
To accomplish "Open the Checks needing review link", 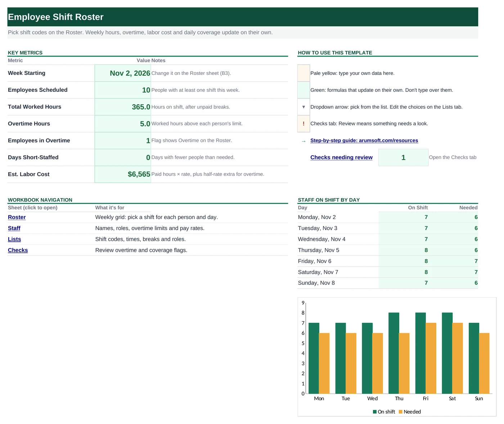I will (341, 157).
